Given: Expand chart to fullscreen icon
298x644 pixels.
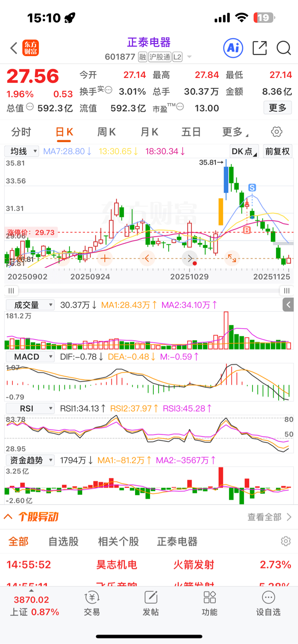Looking at the screenshot, I should [232, 258].
